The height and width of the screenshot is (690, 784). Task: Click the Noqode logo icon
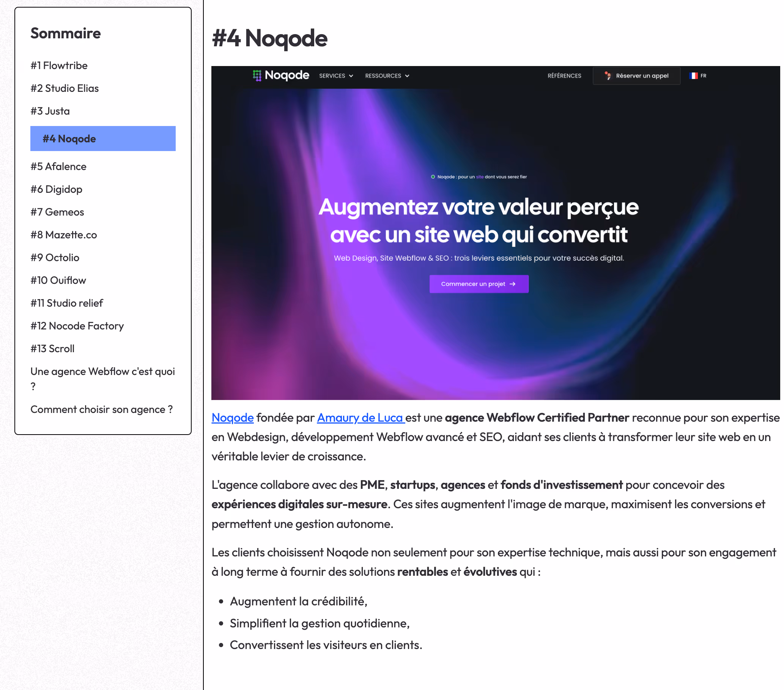(x=257, y=76)
